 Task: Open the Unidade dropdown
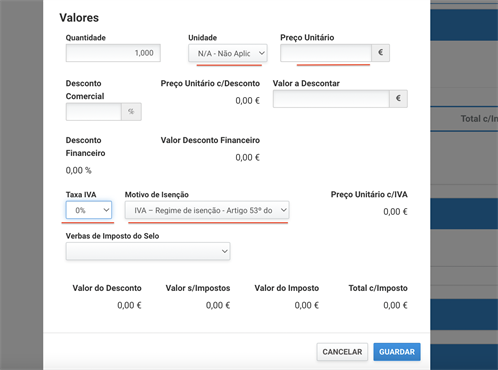pos(228,53)
